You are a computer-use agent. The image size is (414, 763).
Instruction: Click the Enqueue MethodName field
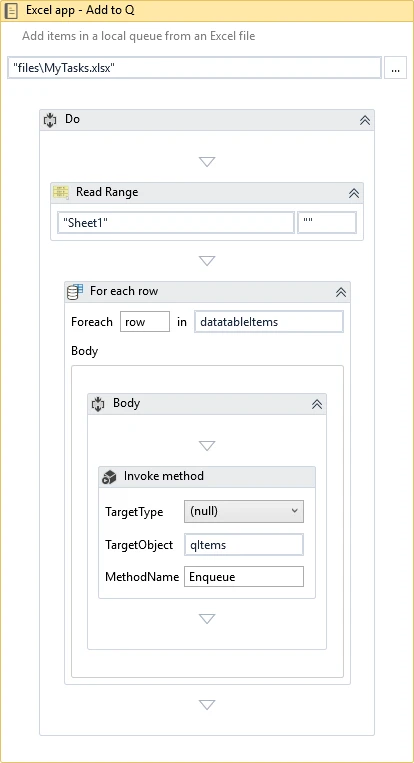point(244,577)
